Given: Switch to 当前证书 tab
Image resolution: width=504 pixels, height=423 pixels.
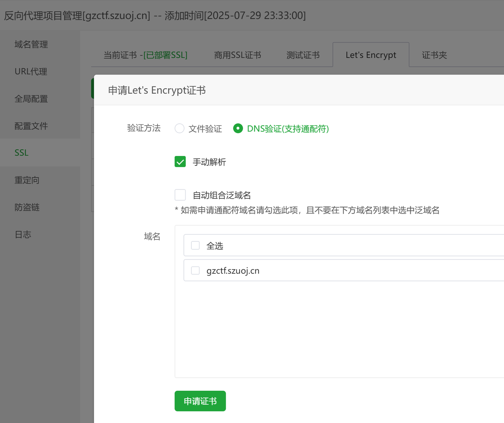Looking at the screenshot, I should click(145, 55).
